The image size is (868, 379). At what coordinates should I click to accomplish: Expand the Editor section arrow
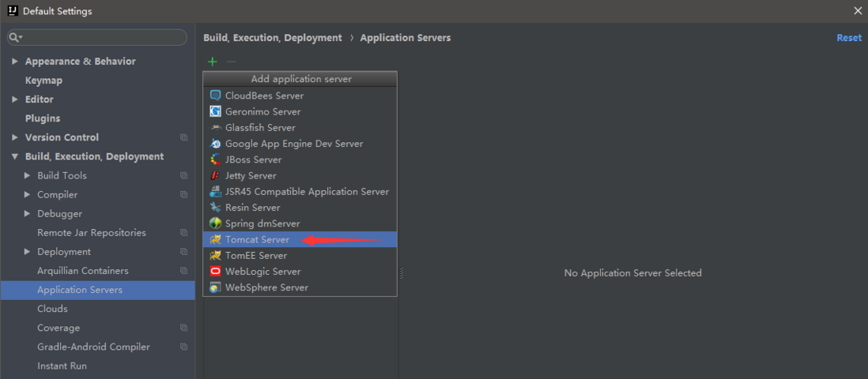[15, 99]
